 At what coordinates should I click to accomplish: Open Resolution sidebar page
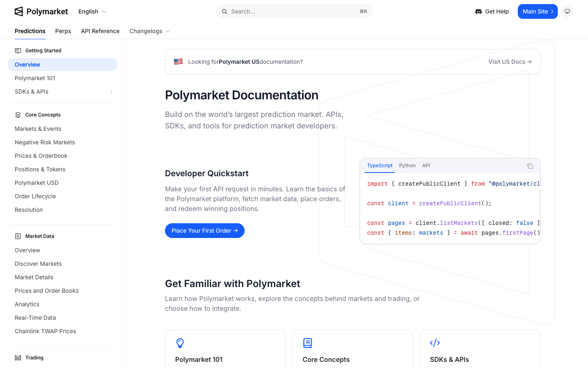(62, 210)
